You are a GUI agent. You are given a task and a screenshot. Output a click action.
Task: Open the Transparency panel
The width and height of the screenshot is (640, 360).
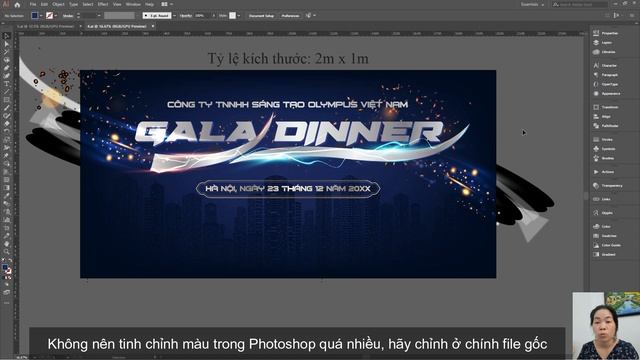[608, 185]
